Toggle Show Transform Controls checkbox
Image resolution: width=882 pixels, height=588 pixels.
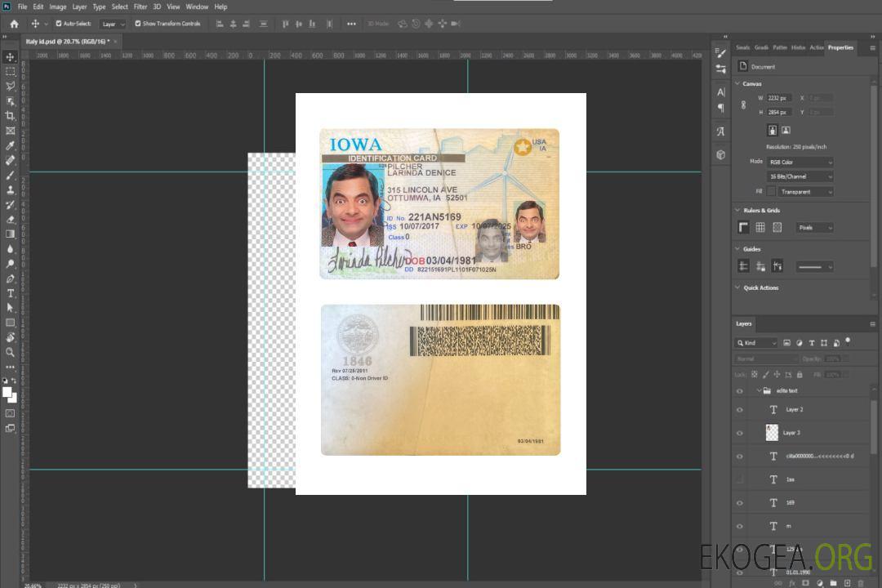tap(138, 24)
